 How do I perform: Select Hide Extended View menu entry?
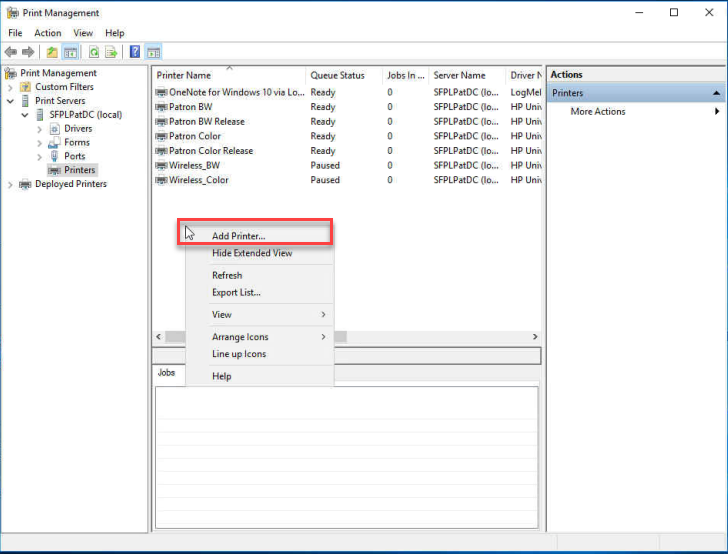pyautogui.click(x=252, y=253)
